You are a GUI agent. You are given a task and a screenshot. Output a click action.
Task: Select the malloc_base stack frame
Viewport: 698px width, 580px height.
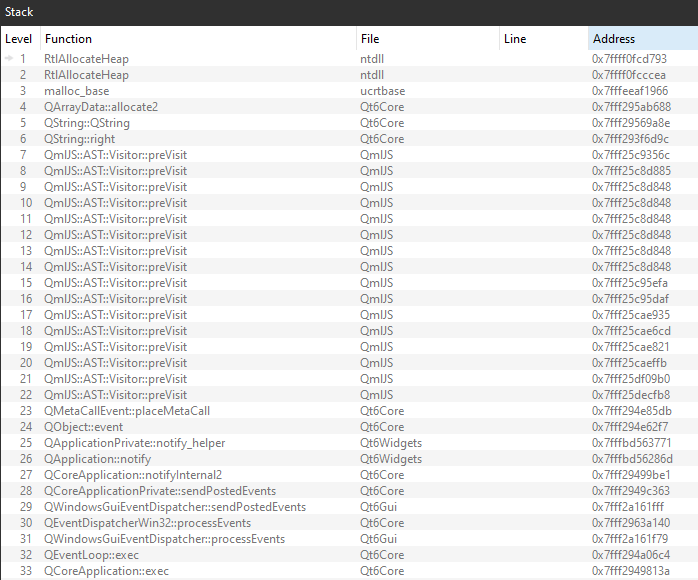[76, 91]
